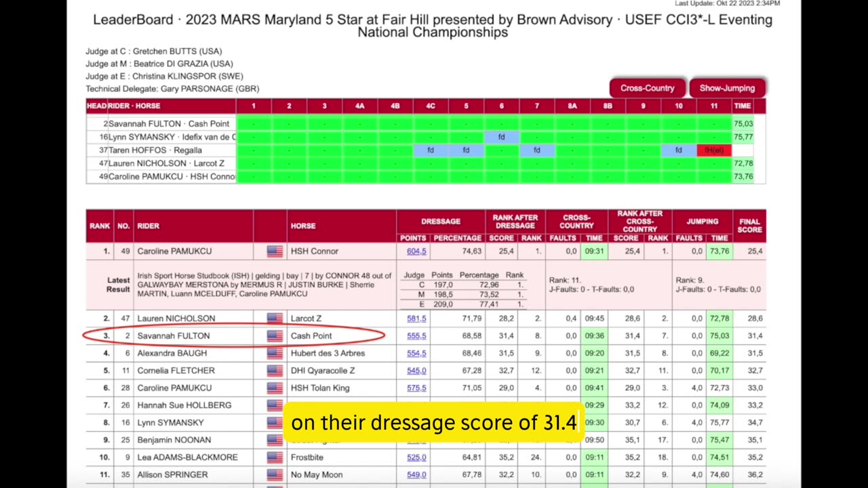
Task: Click the flag icon beside Larcot Z
Action: [275, 319]
